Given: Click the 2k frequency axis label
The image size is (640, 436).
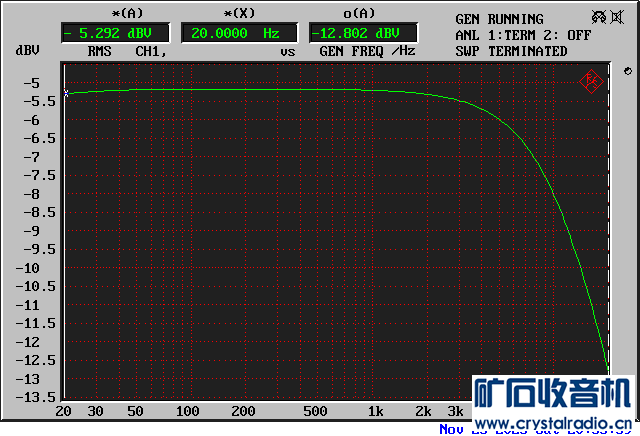Looking at the screenshot, I should 423,411.
